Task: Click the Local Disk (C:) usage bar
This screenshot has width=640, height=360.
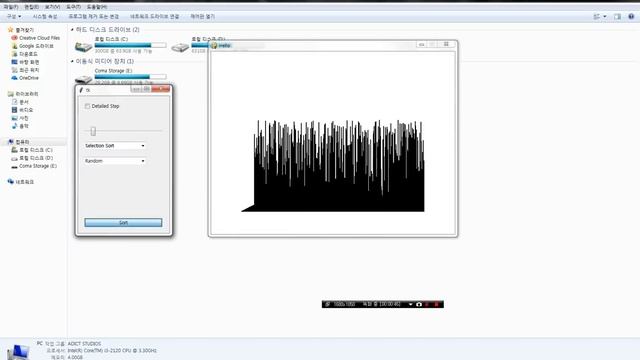Action: [x=130, y=45]
